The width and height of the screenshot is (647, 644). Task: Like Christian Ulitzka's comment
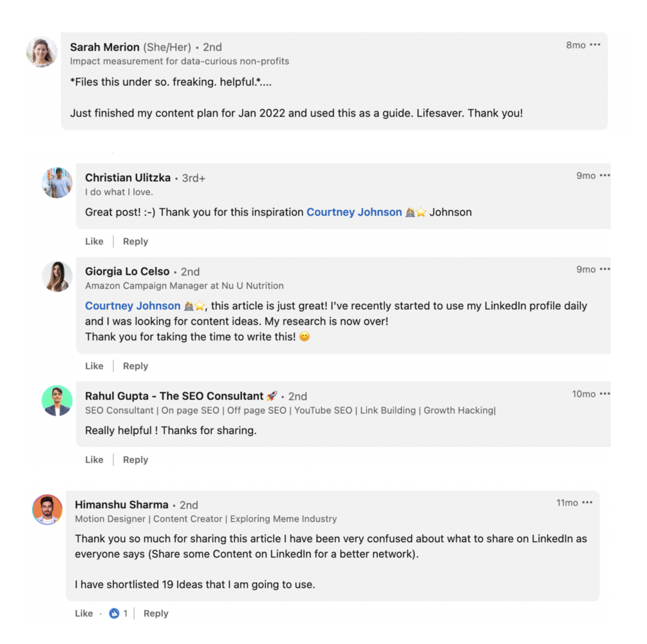pyautogui.click(x=94, y=241)
